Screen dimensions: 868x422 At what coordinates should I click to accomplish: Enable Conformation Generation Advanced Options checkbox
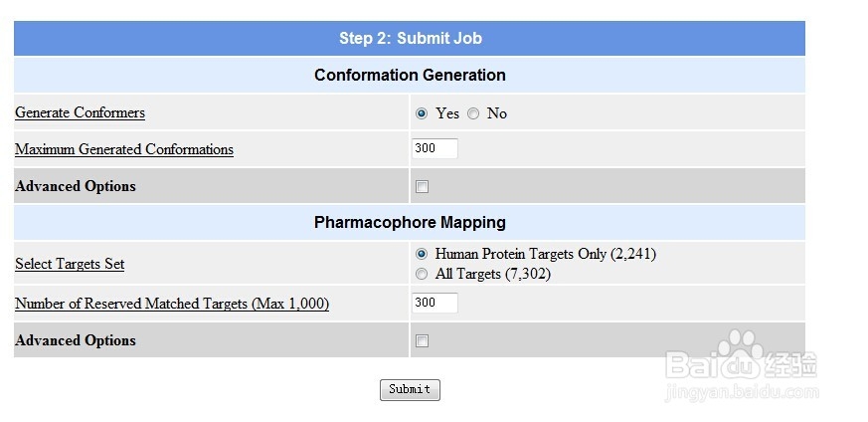pos(422,187)
